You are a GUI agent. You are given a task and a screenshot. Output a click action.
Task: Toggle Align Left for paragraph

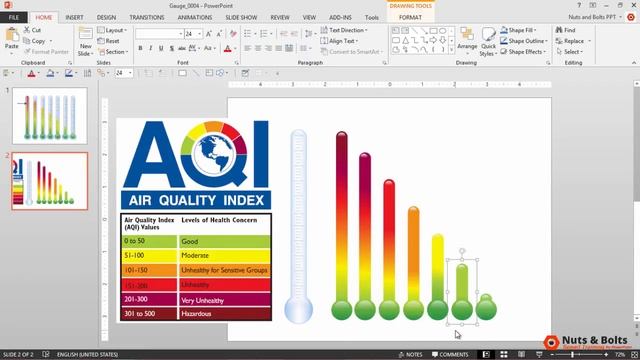point(247,49)
